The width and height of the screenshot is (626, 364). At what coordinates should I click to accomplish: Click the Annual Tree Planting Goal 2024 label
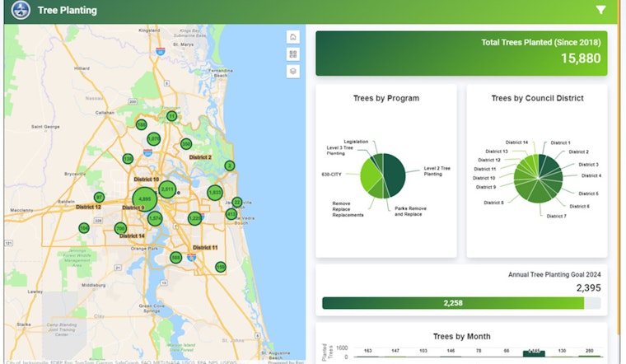[x=554, y=274]
